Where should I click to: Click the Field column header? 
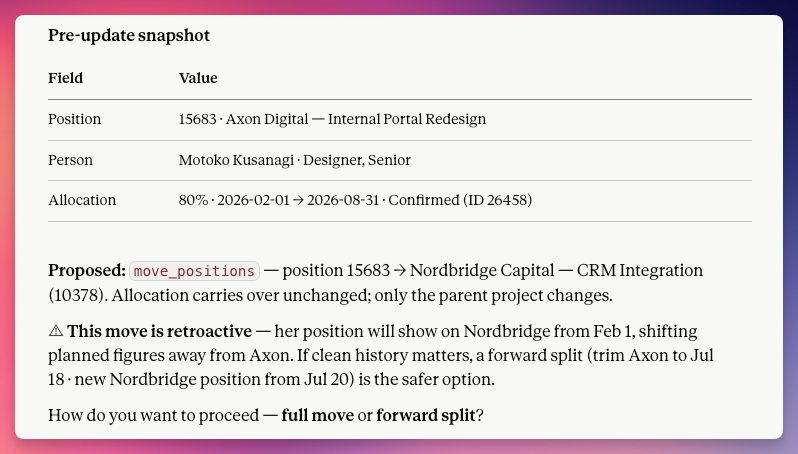coord(65,78)
